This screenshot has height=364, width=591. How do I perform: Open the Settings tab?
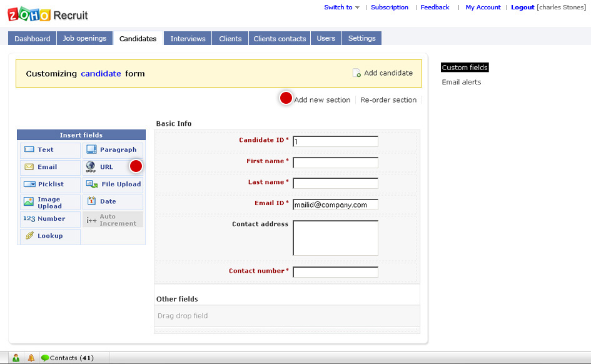[362, 38]
